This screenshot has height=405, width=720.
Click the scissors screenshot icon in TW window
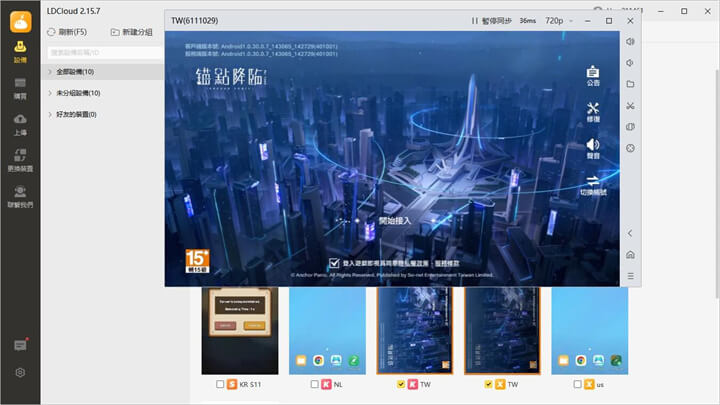pos(630,106)
